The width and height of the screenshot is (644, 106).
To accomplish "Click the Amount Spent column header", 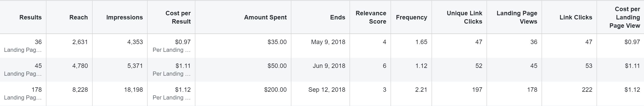I will tap(265, 17).
